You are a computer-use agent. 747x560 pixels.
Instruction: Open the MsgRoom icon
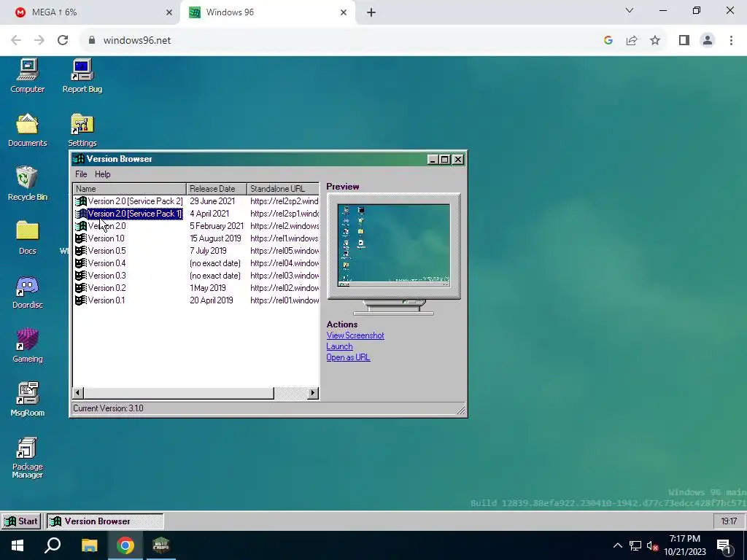[x=27, y=400]
